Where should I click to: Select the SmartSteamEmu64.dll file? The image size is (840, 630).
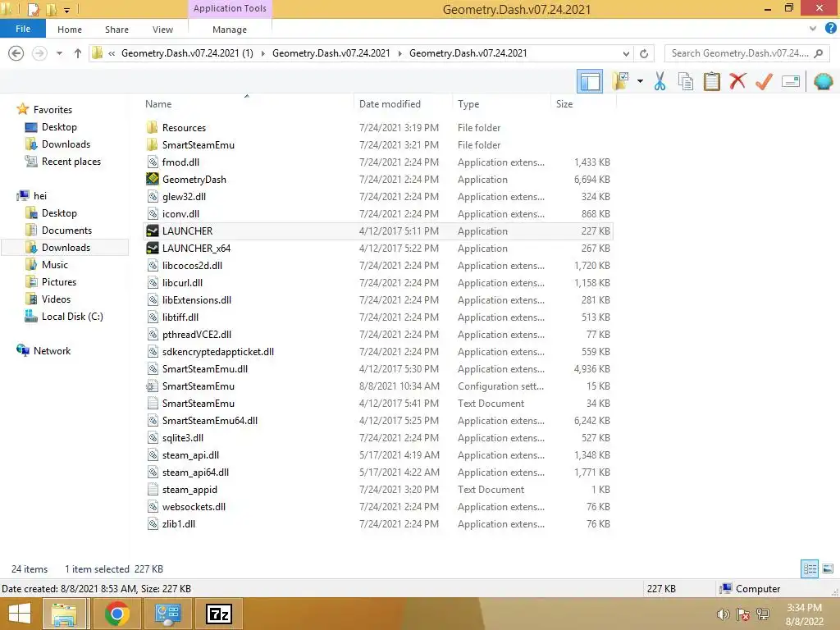209,421
